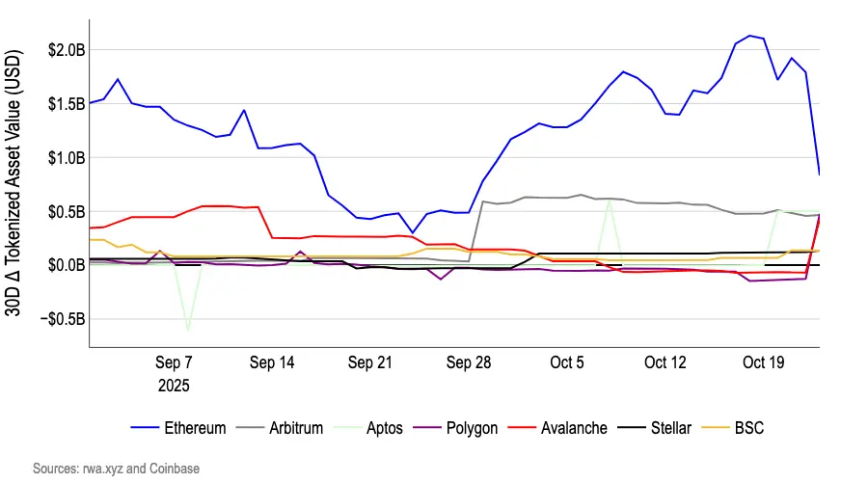Click the Stellar legend label
Screen dimensions: 868x482
[x=671, y=428]
